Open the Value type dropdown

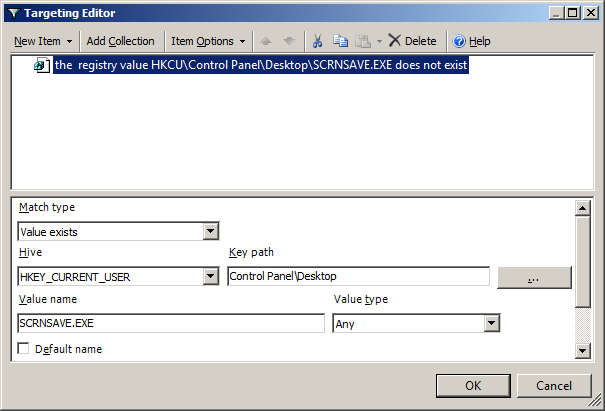(x=491, y=323)
